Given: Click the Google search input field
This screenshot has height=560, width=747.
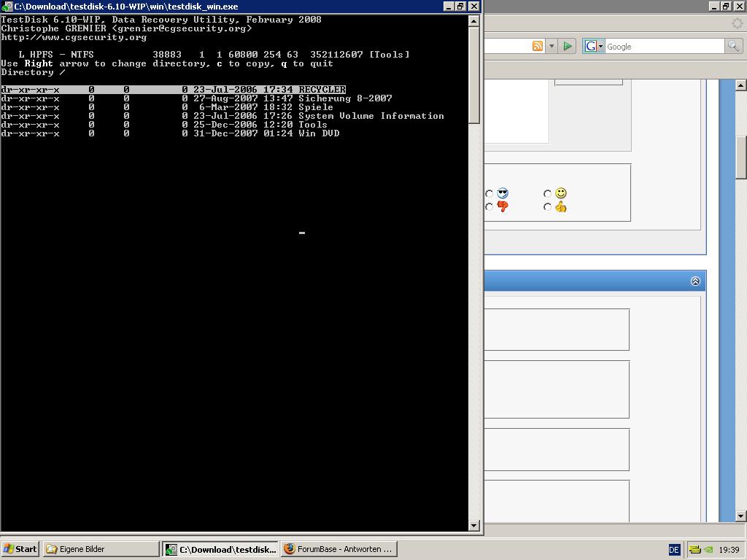Looking at the screenshot, I should [665, 46].
